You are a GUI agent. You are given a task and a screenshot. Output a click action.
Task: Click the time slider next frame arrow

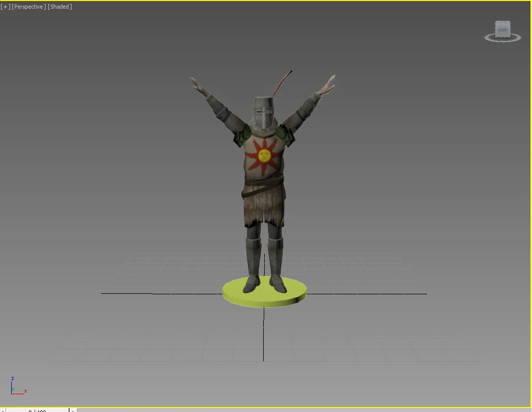click(x=73, y=410)
